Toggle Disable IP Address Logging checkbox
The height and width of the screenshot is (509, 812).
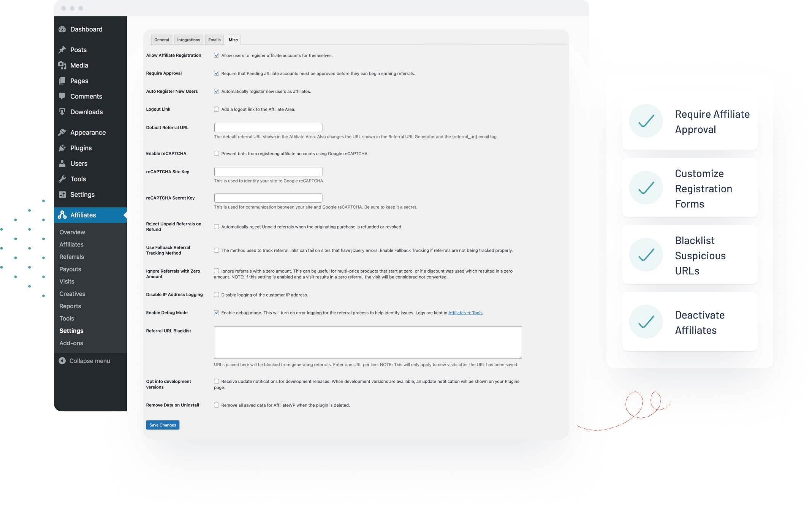(216, 294)
